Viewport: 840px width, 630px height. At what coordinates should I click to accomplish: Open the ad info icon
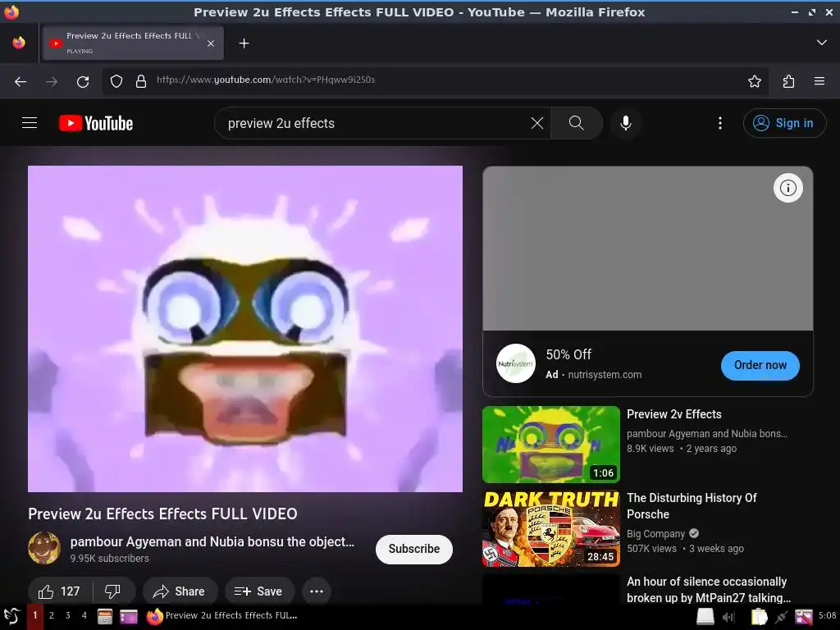coord(788,188)
